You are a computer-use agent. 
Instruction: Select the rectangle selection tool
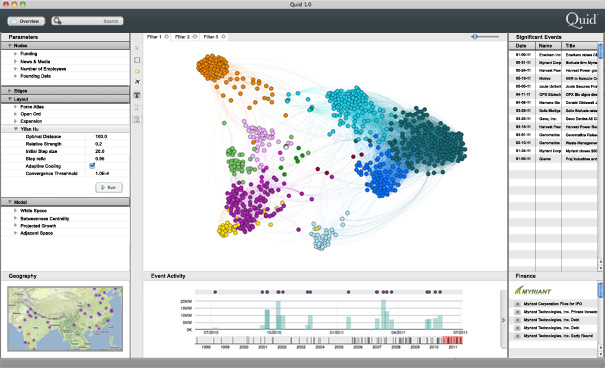coord(137,60)
